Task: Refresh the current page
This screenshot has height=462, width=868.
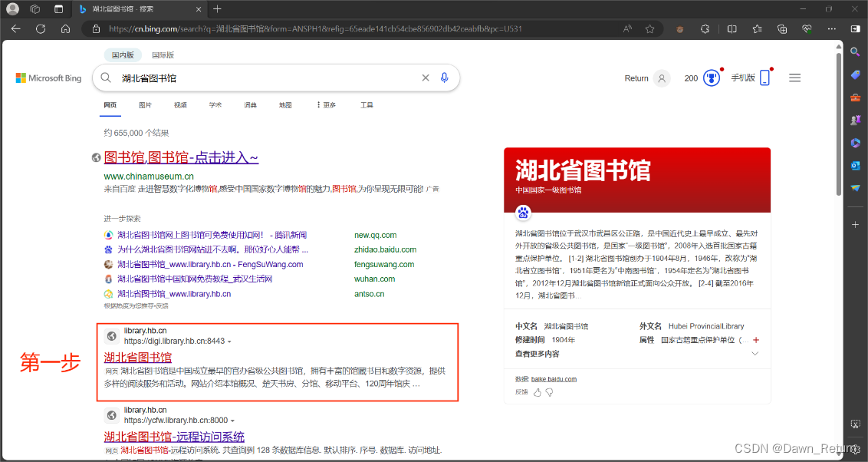Action: pyautogui.click(x=41, y=29)
